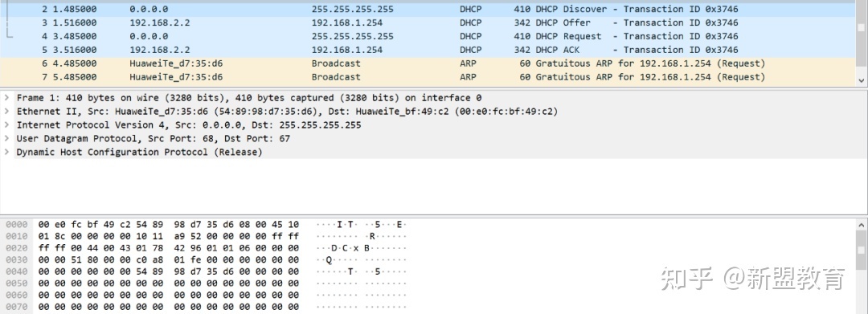Select hex dump row offset 0030
The image size is (868, 314).
coord(206,260)
